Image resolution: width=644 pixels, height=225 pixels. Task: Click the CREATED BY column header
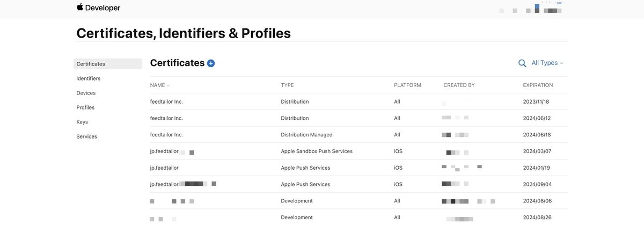[459, 85]
